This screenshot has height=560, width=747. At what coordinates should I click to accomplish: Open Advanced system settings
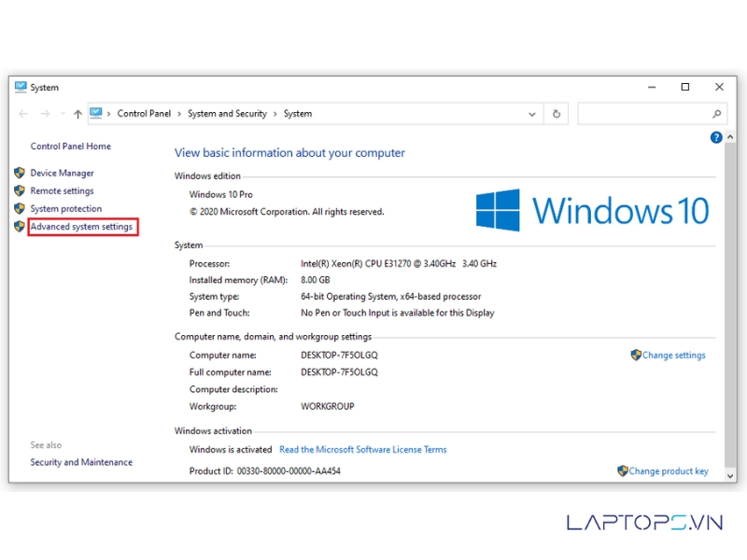[x=81, y=227]
